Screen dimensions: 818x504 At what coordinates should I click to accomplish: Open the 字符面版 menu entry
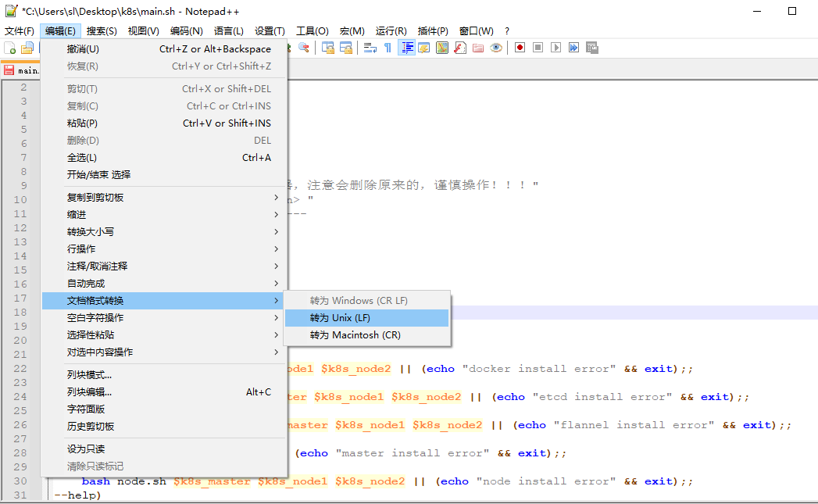(x=164, y=409)
